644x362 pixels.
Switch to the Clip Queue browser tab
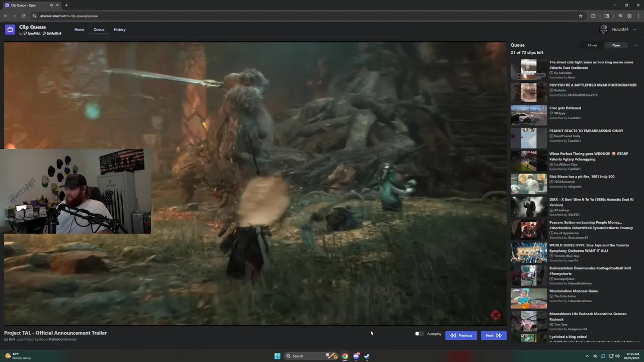[31, 5]
